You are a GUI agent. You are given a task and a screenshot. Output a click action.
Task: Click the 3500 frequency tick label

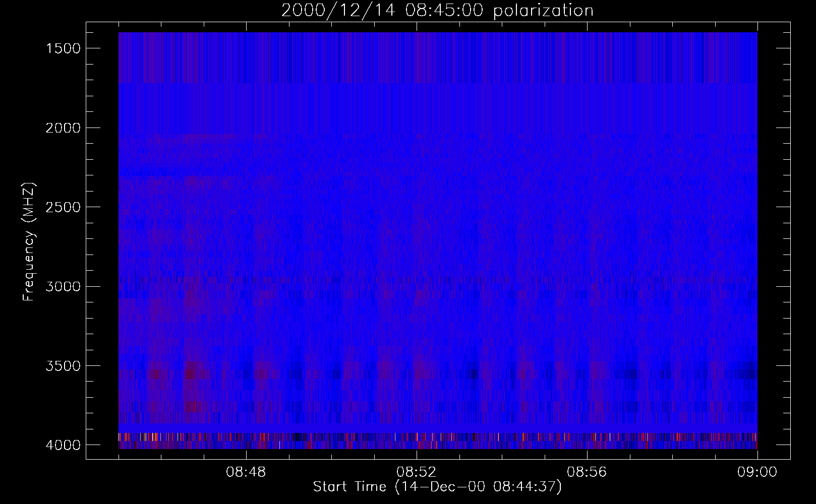(63, 366)
